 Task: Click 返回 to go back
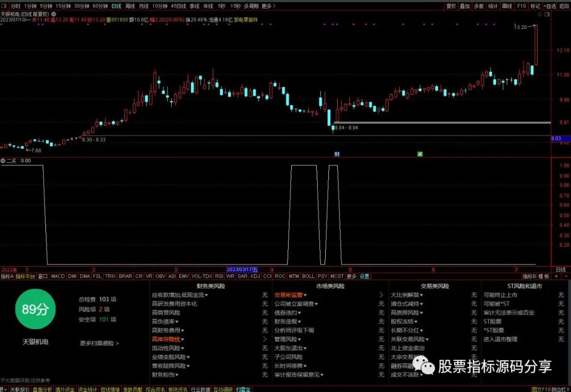click(564, 6)
